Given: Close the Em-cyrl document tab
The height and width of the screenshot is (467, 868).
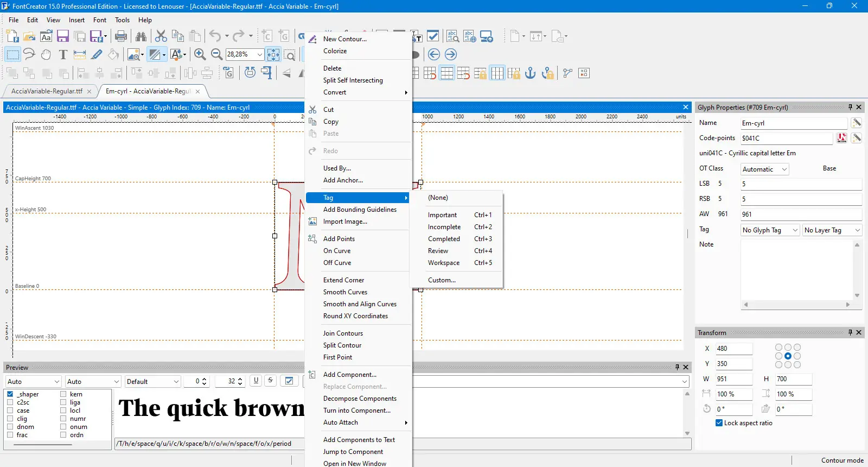Looking at the screenshot, I should tap(197, 91).
